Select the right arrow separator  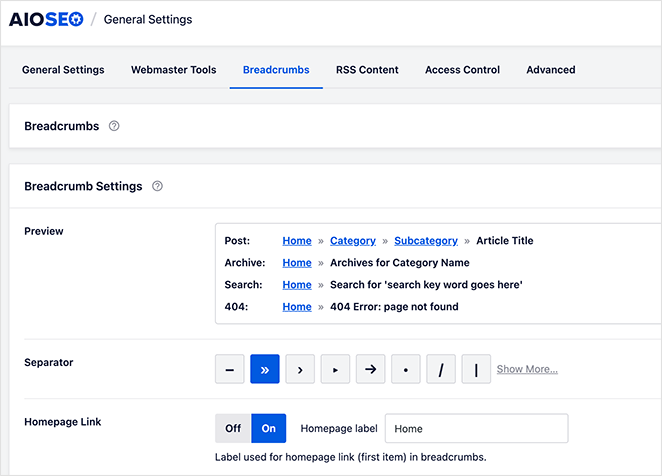point(370,369)
